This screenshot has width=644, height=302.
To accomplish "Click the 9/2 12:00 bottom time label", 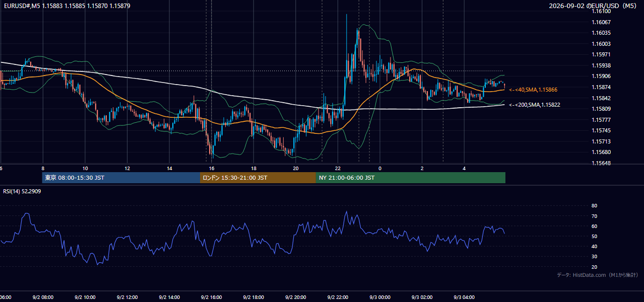I will tap(127, 297).
